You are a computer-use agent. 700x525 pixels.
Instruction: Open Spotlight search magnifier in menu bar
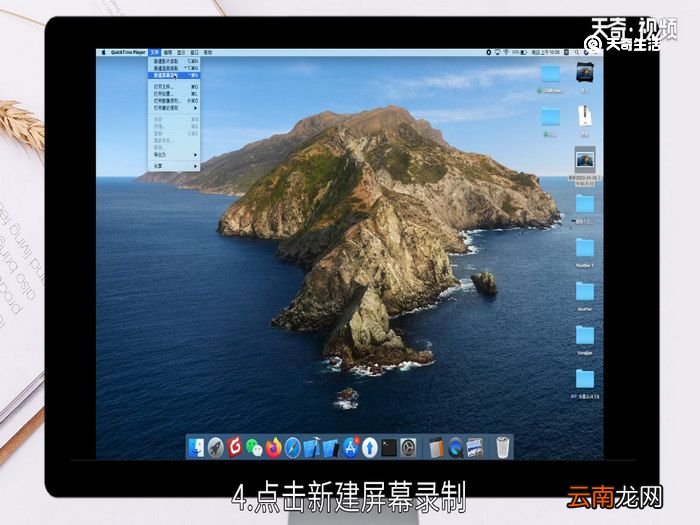click(577, 52)
